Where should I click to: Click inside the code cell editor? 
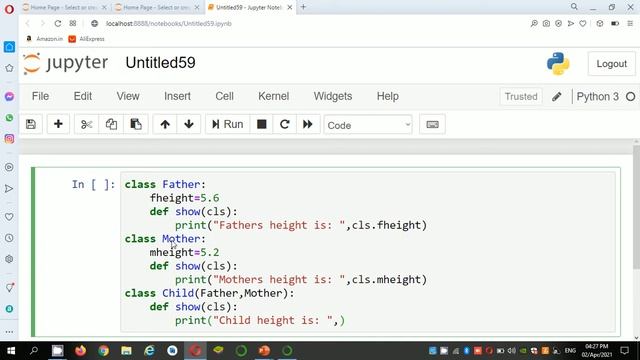pos(367,252)
